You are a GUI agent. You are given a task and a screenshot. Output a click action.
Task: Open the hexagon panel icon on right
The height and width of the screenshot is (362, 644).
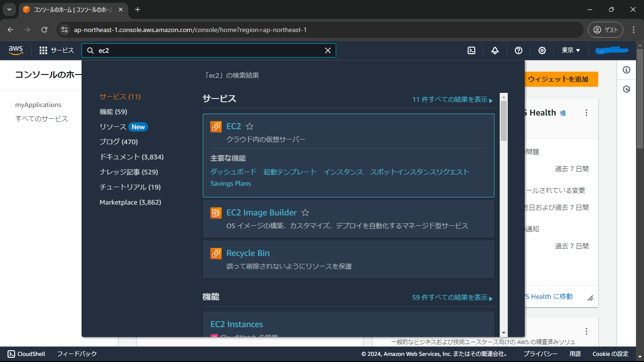pyautogui.click(x=627, y=89)
